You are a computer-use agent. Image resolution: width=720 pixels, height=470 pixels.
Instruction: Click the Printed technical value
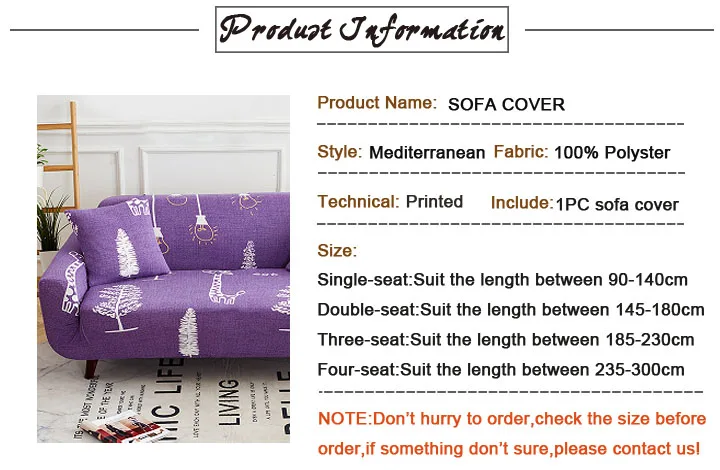tap(434, 202)
